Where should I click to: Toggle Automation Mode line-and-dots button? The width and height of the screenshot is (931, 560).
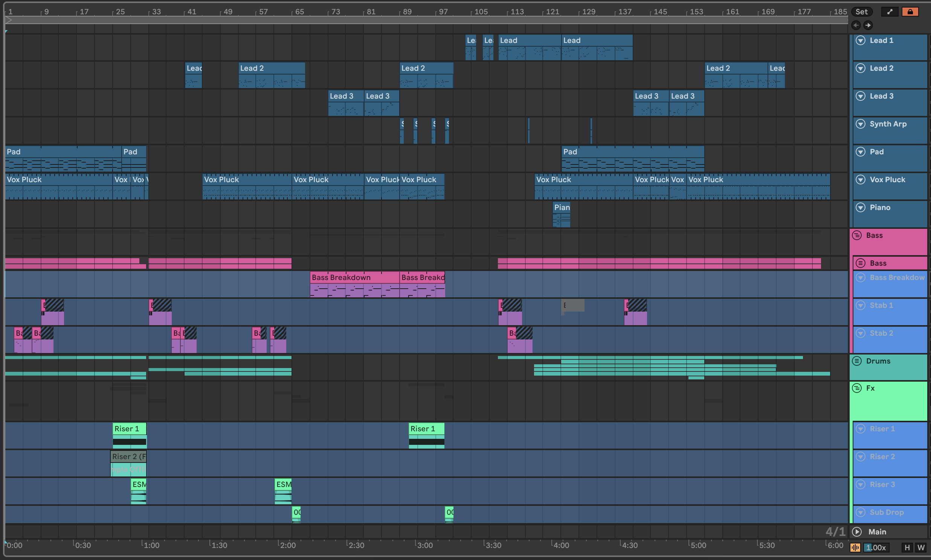tap(890, 12)
